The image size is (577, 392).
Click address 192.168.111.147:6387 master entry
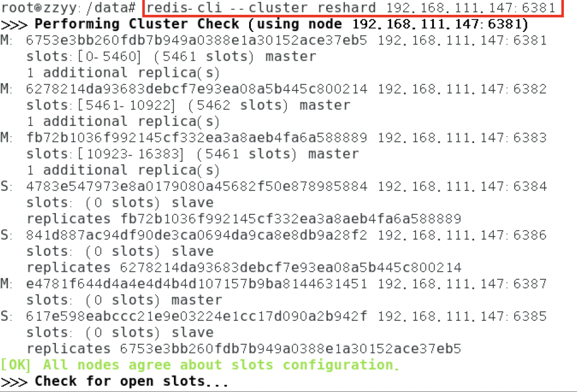(x=462, y=284)
